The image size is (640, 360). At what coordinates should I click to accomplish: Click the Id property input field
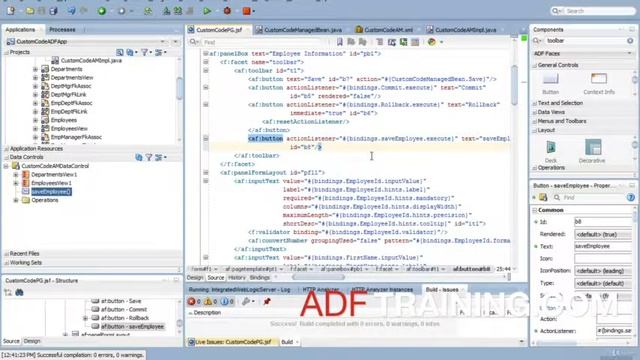(x=603, y=222)
